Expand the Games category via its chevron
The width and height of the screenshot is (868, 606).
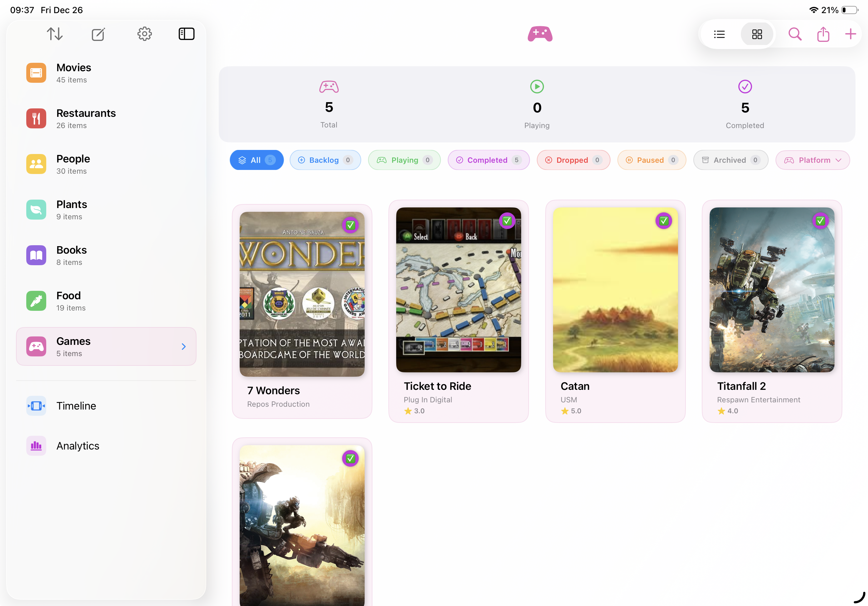(184, 346)
